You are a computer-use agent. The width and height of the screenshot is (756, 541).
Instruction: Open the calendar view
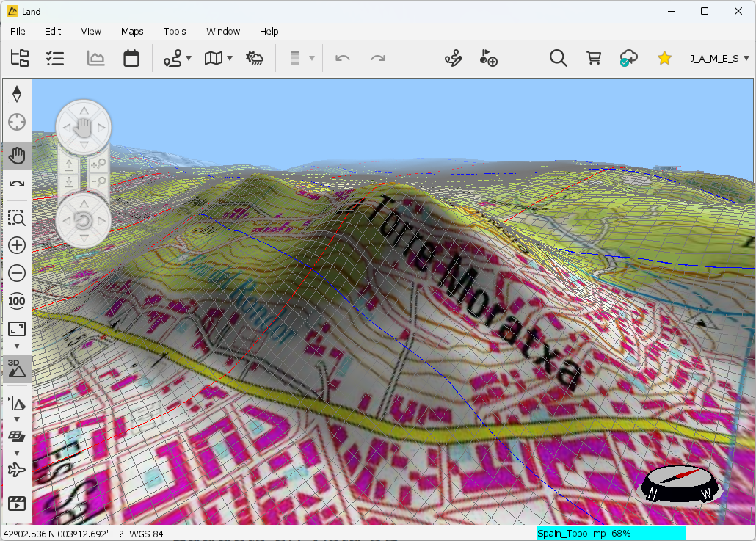click(x=131, y=58)
